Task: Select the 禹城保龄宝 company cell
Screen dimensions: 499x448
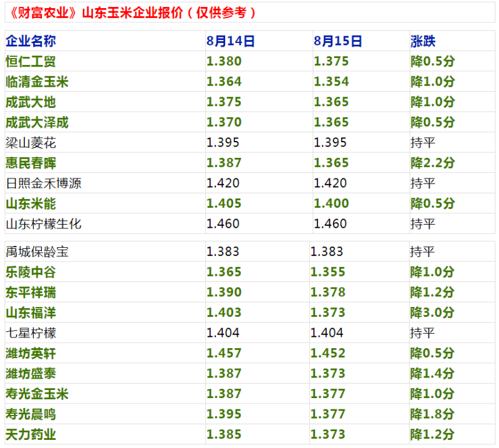Action: (x=37, y=252)
